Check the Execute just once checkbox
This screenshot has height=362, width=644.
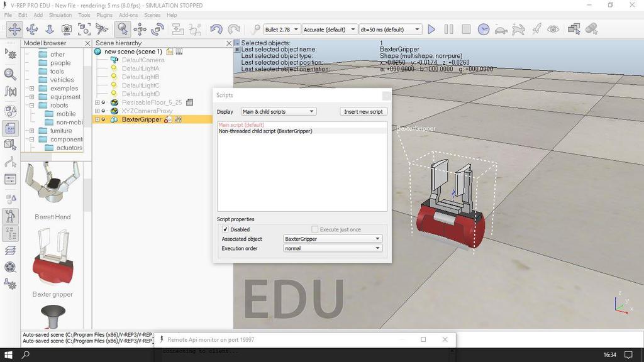[x=314, y=229]
